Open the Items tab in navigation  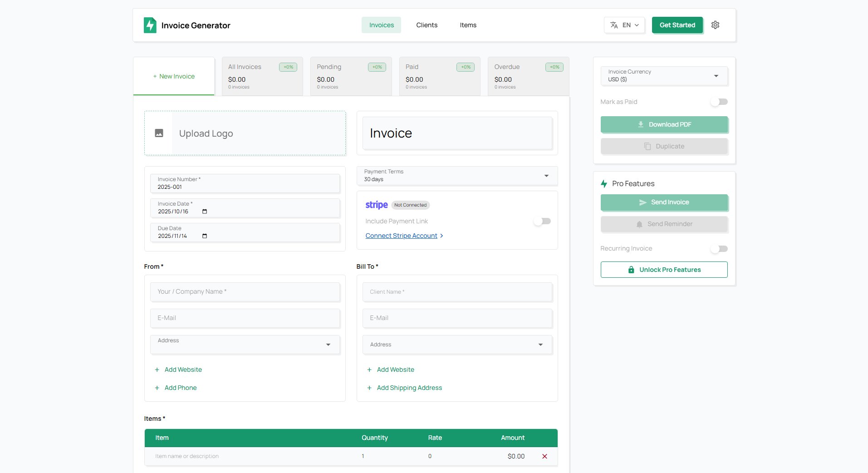click(x=468, y=25)
